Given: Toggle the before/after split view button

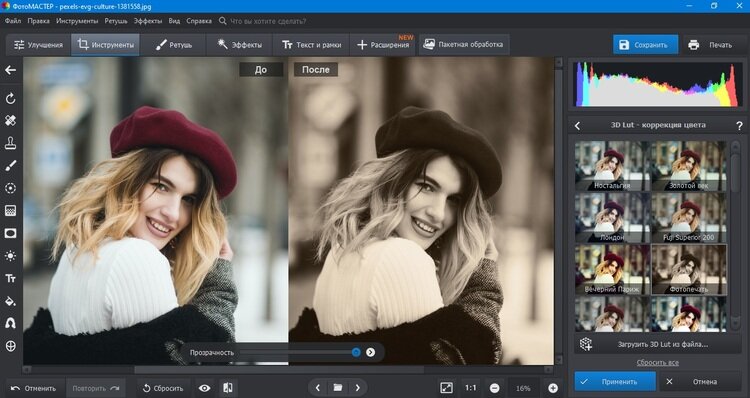Looking at the screenshot, I should coord(228,388).
